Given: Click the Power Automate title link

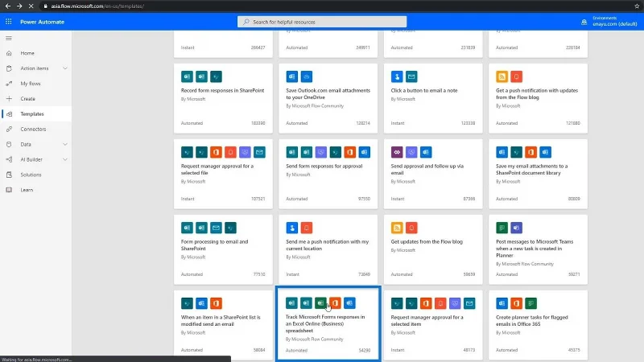Looking at the screenshot, I should (x=43, y=22).
